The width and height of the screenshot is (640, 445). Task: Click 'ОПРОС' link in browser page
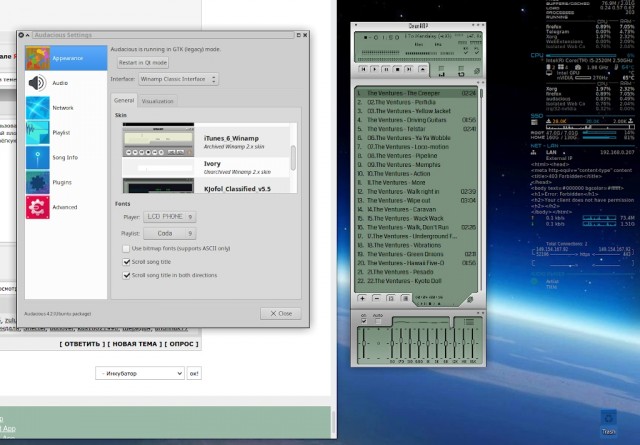[182, 344]
